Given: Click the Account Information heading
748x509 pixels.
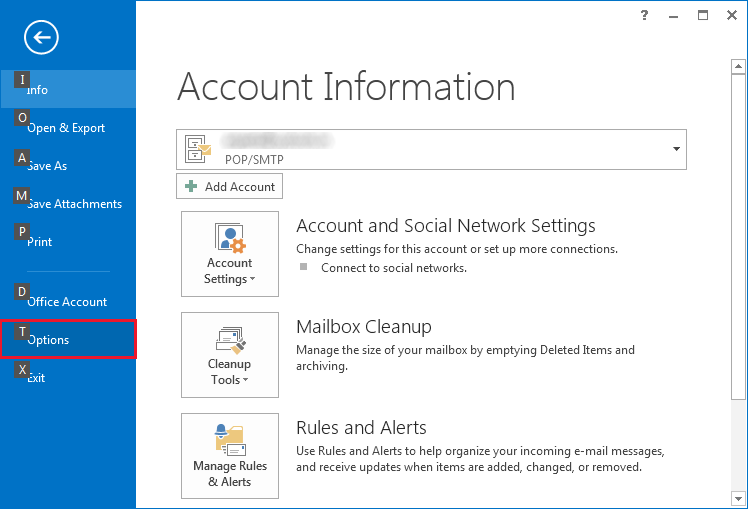Looking at the screenshot, I should 346,87.
